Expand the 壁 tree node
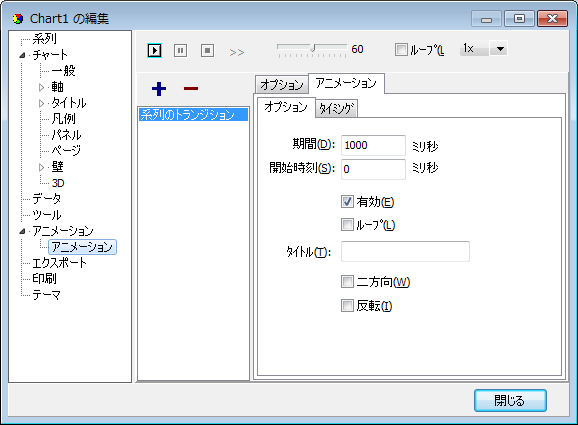This screenshot has width=578, height=425. [41, 167]
